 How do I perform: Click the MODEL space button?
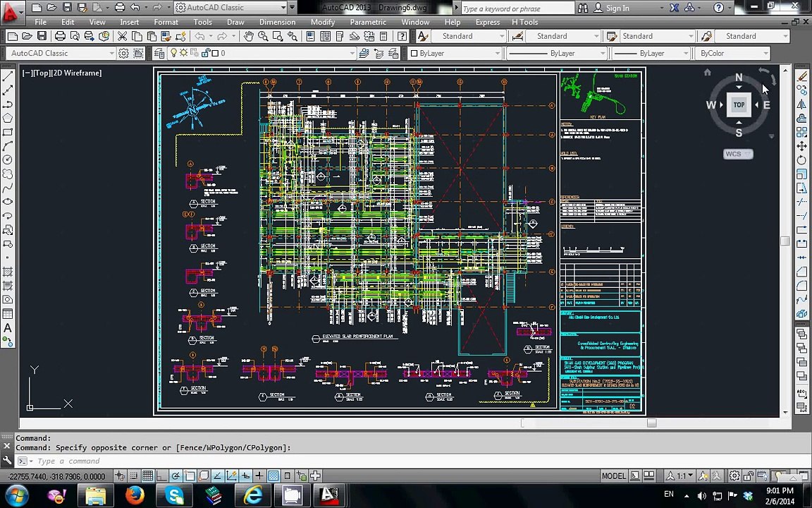pyautogui.click(x=613, y=476)
